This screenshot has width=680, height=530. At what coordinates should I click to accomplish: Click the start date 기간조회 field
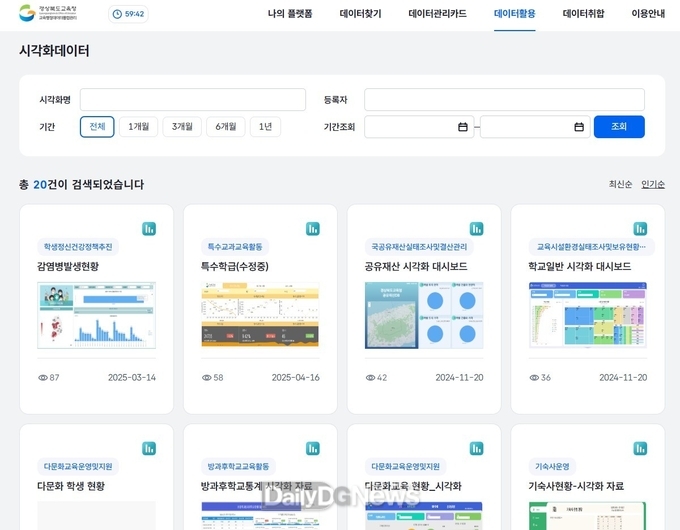click(419, 127)
